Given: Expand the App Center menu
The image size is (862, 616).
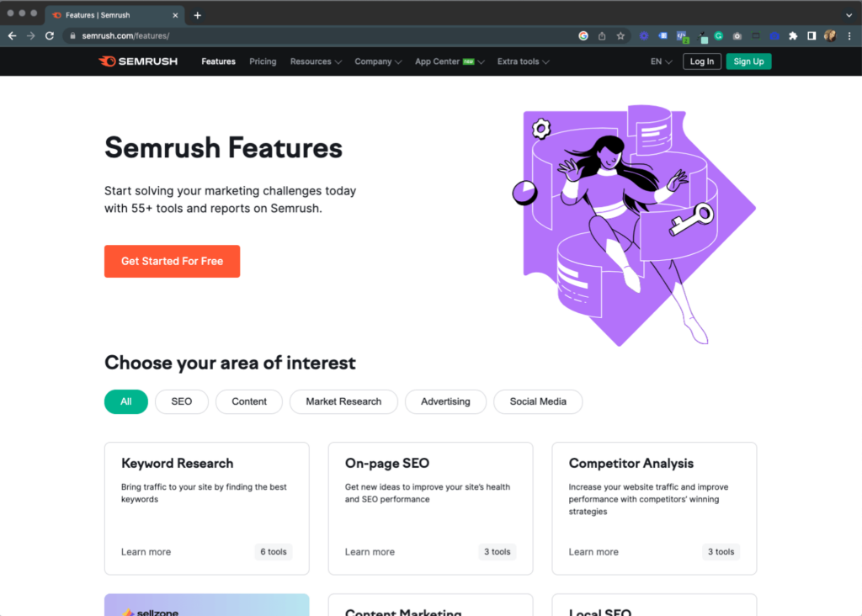Looking at the screenshot, I should (x=450, y=61).
